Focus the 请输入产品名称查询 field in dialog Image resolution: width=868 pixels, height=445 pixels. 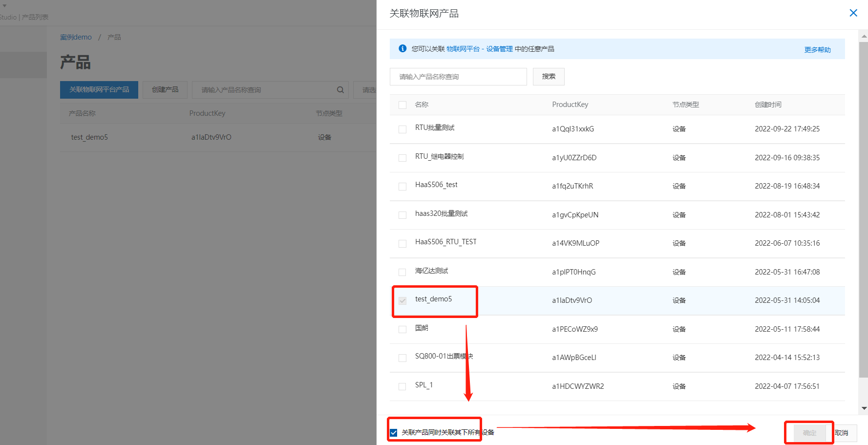(458, 77)
